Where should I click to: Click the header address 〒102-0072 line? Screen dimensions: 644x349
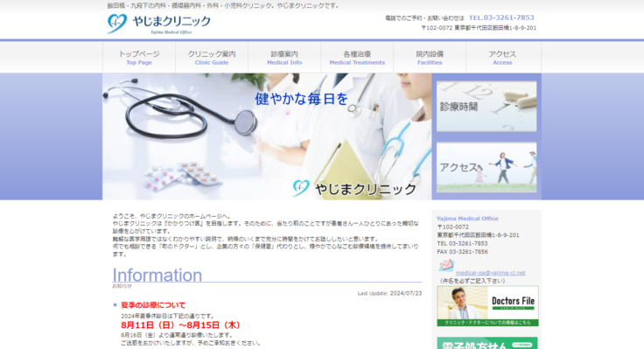pos(479,28)
